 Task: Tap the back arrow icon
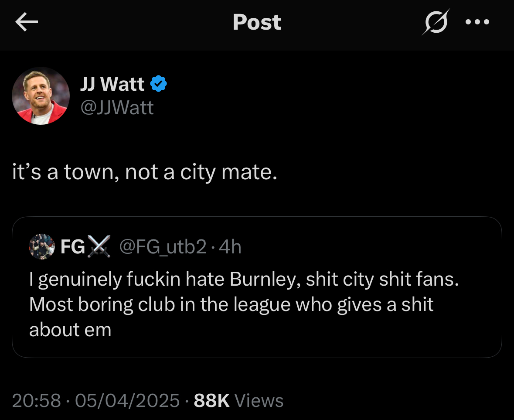tap(27, 22)
